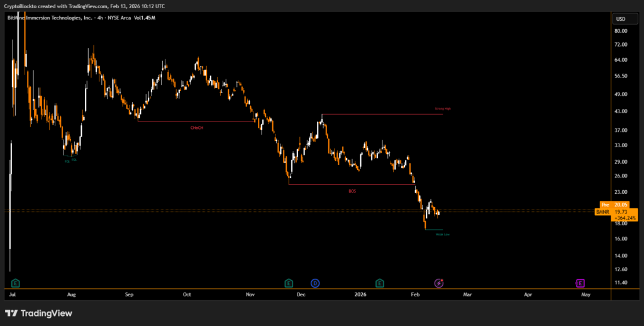Select the CHoCH structure label
The height and width of the screenshot is (326, 644).
click(197, 128)
